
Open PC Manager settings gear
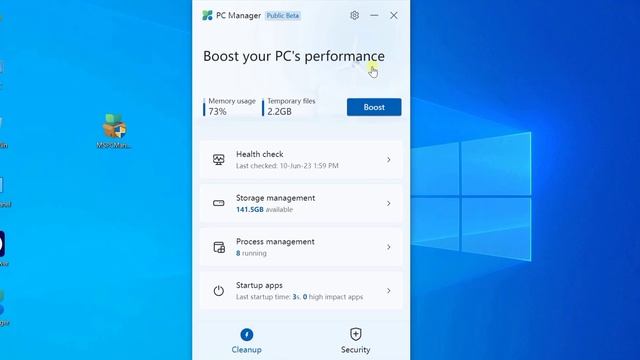354,16
